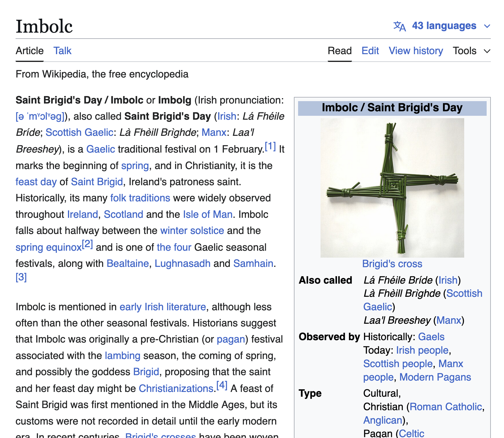Open the feast day link
The height and width of the screenshot is (438, 504).
pyautogui.click(x=36, y=182)
